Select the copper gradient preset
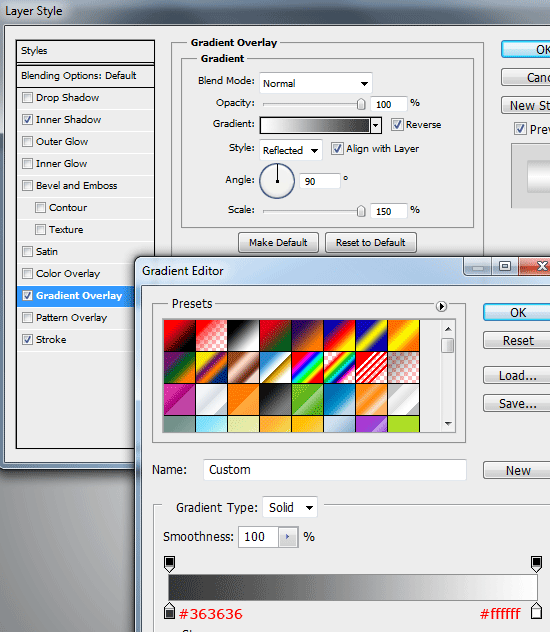Image resolution: width=550 pixels, height=632 pixels. (x=243, y=367)
